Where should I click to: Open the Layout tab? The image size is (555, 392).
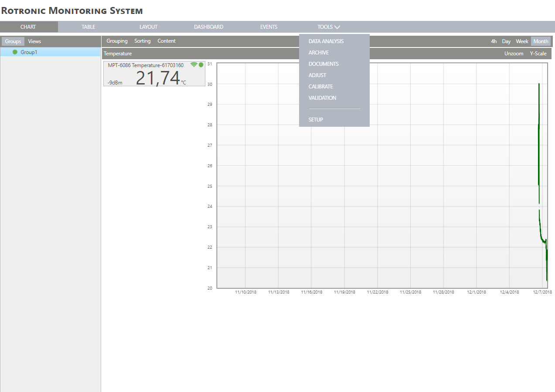148,27
